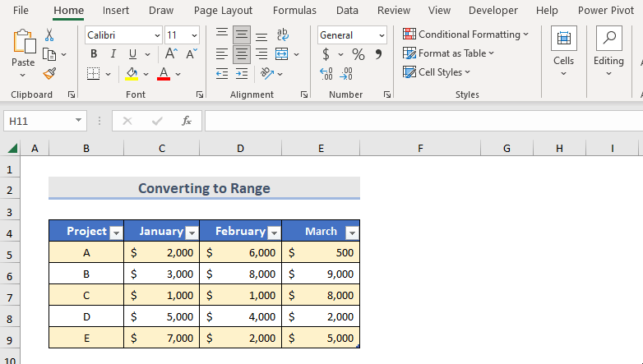Open the General number format dropdown
Image resolution: width=643 pixels, height=364 pixels.
click(x=382, y=35)
